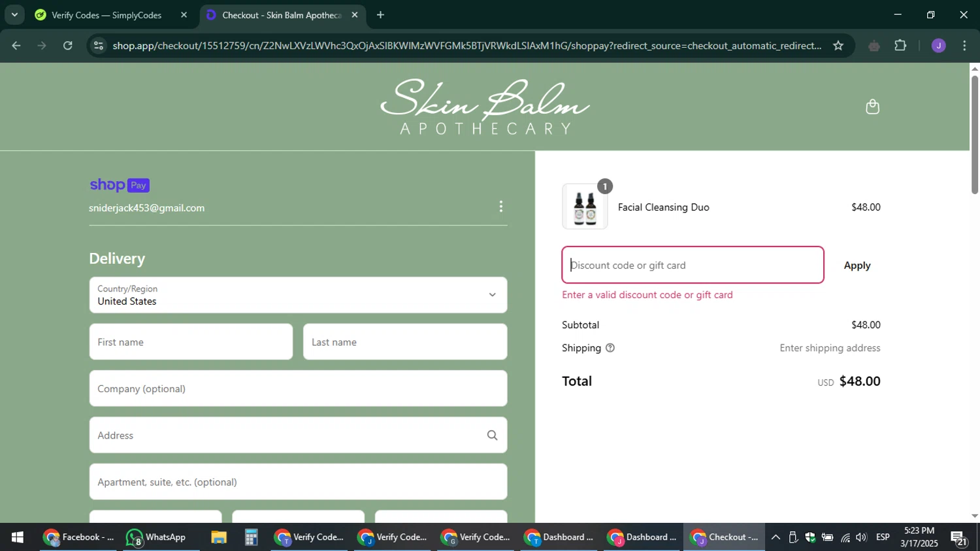Image resolution: width=980 pixels, height=551 pixels.
Task: Show hidden system tray icons
Action: point(776,537)
